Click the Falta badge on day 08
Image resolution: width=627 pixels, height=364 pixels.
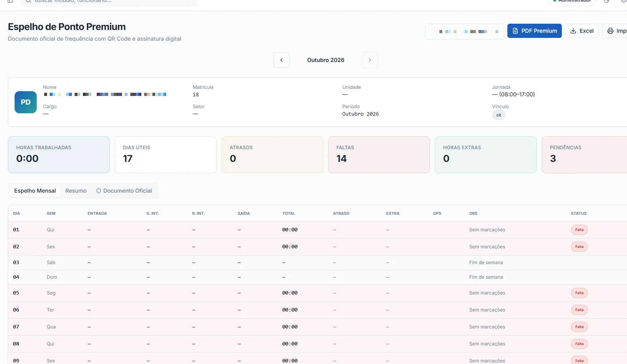[579, 344]
